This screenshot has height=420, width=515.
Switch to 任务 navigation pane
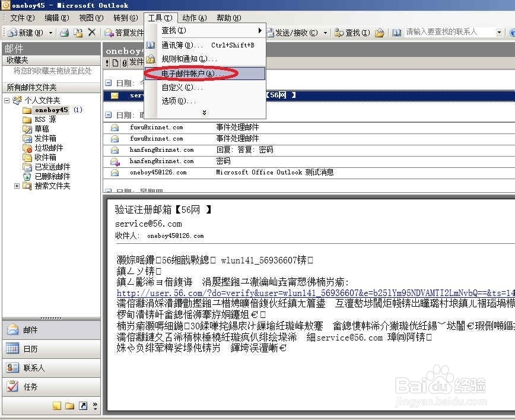[x=51, y=387]
